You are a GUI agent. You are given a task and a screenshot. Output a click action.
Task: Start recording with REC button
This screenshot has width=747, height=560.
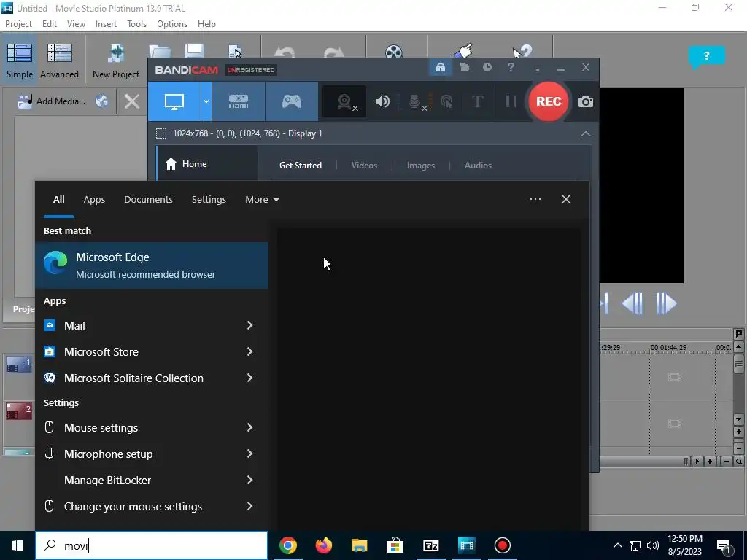[x=549, y=101]
